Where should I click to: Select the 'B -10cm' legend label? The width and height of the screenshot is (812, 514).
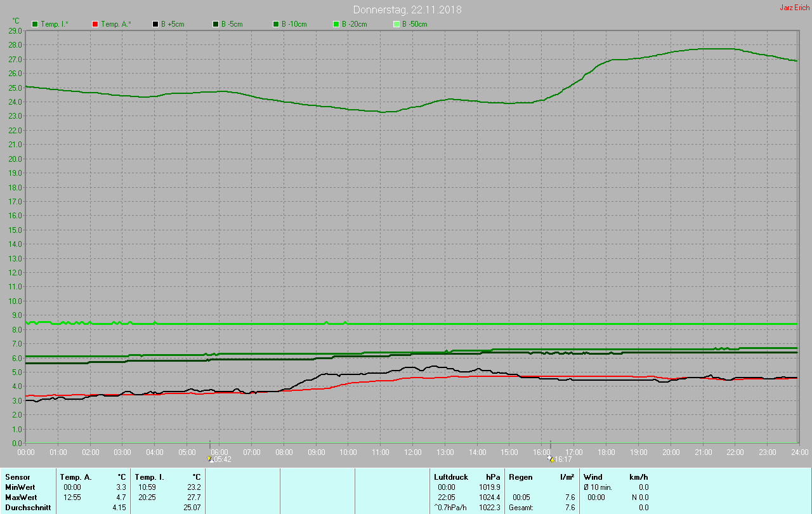294,24
